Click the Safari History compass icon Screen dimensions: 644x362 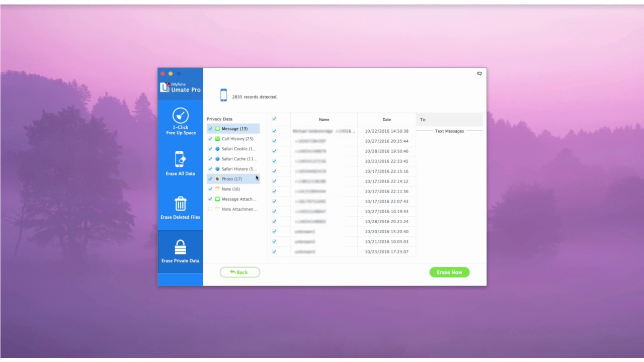pos(217,169)
